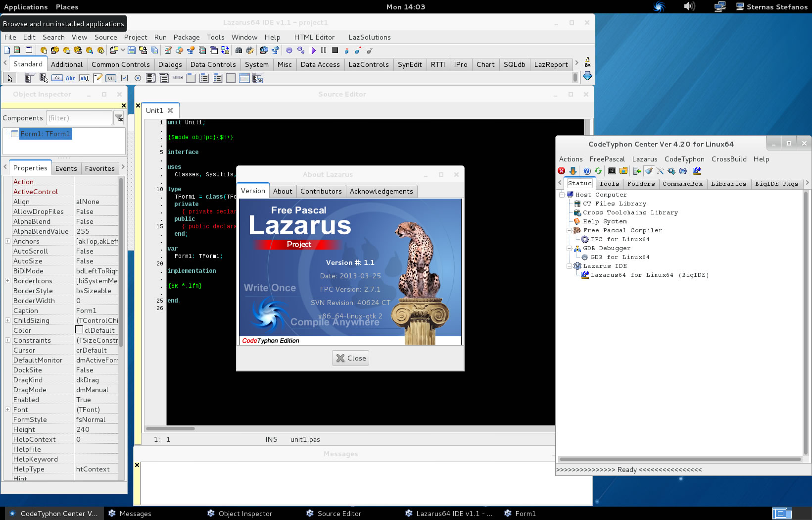
Task: Click the 64 ruler icon in CodeTyphon toolbar
Action: (697, 171)
